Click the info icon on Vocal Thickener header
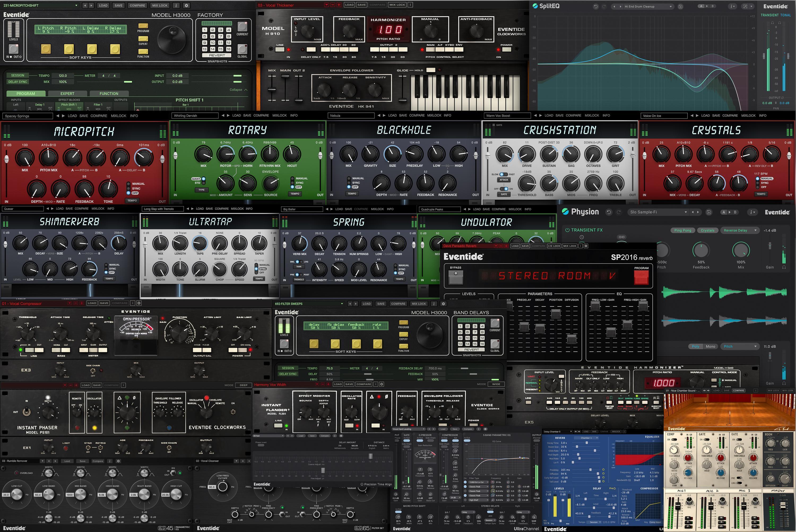The image size is (796, 532). (410, 5)
